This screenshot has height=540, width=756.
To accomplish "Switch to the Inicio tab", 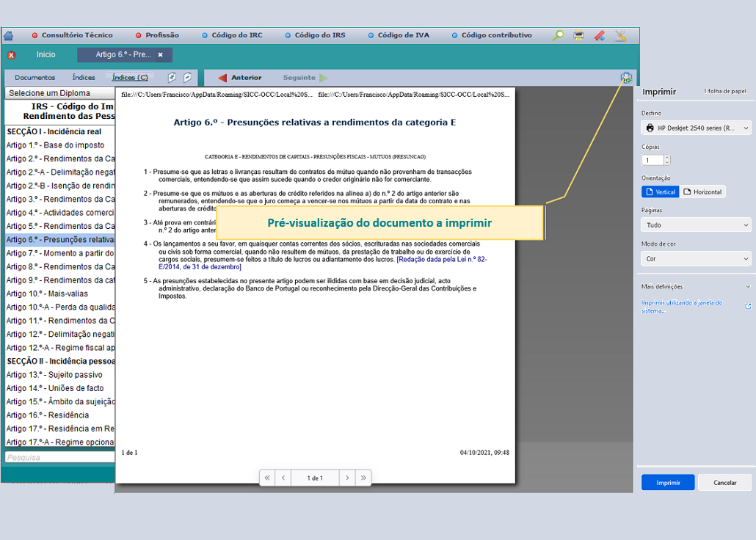I will (46, 55).
